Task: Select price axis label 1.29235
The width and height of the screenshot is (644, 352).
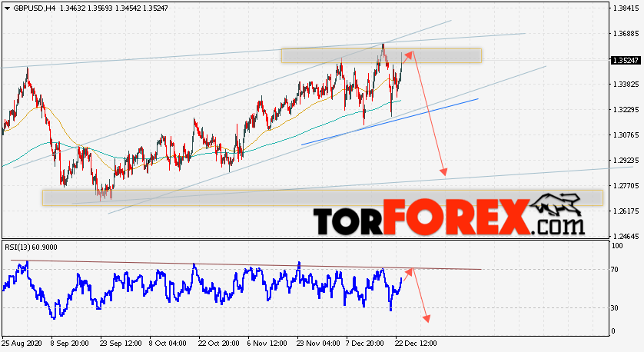Action: (x=626, y=160)
